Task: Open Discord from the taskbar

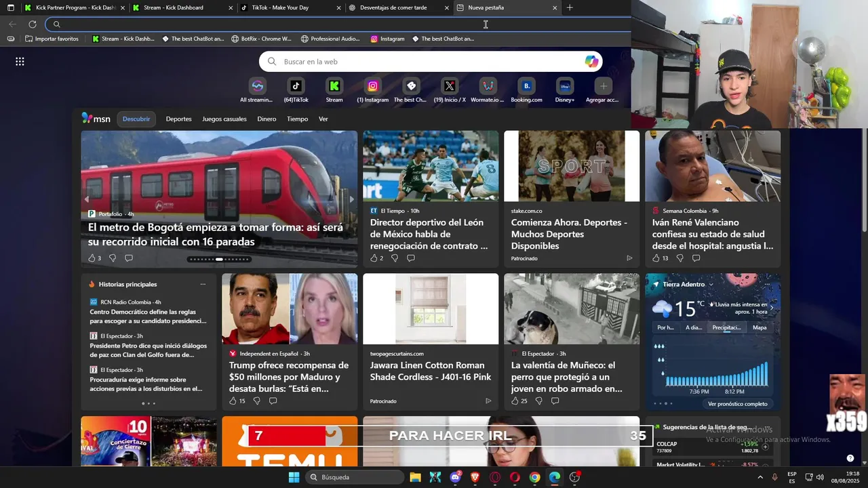Action: coord(456,477)
